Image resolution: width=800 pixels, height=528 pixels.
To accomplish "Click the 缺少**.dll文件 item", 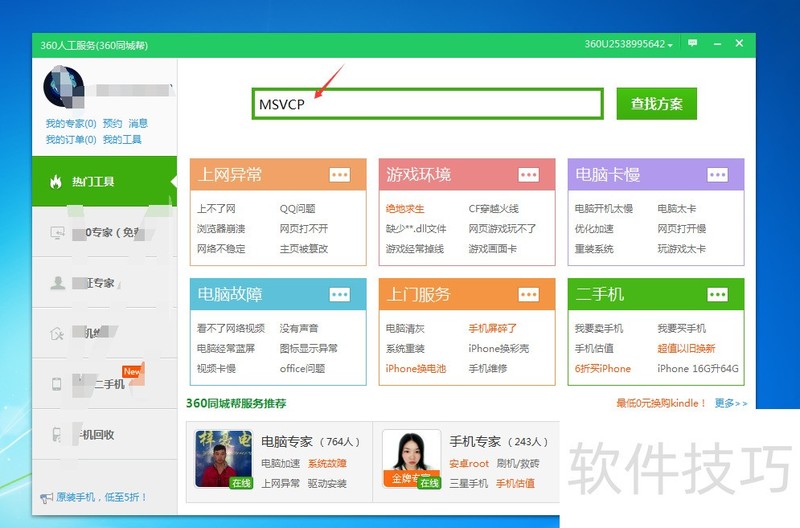I will pos(416,229).
